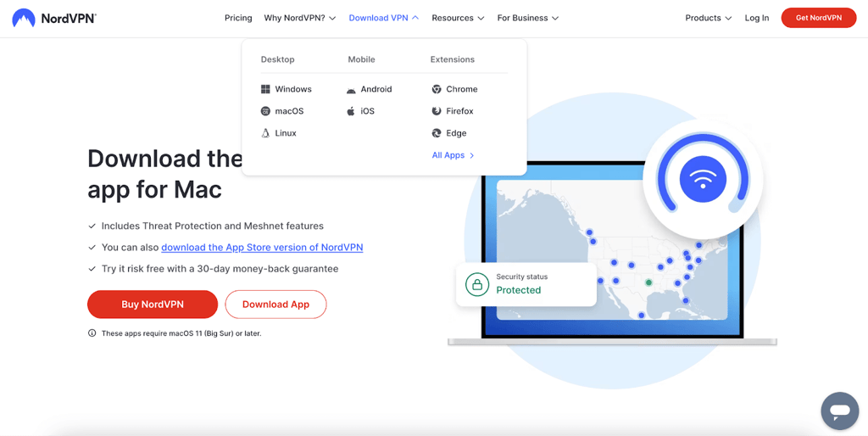Click the arrow next to All Apps
The image size is (868, 436).
tap(471, 156)
